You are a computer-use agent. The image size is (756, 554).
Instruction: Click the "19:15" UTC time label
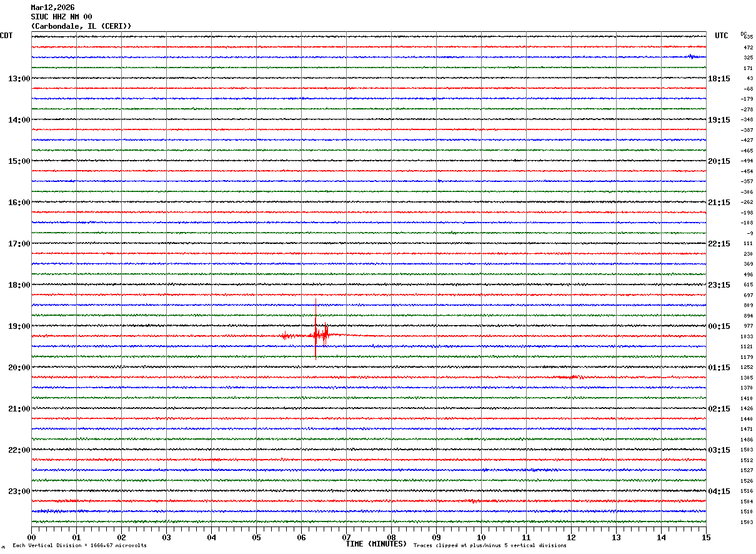719,120
